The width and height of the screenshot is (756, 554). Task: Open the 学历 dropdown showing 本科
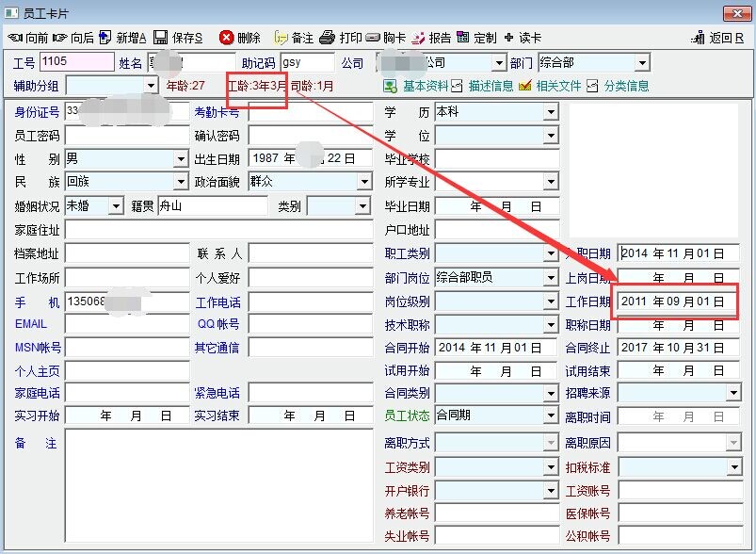point(551,112)
